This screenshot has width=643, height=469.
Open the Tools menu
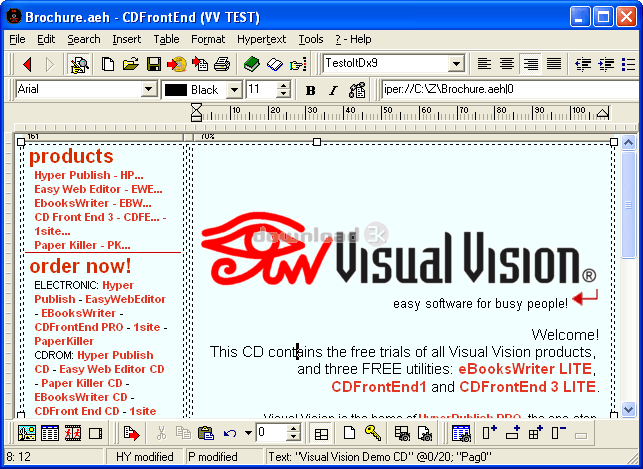311,39
